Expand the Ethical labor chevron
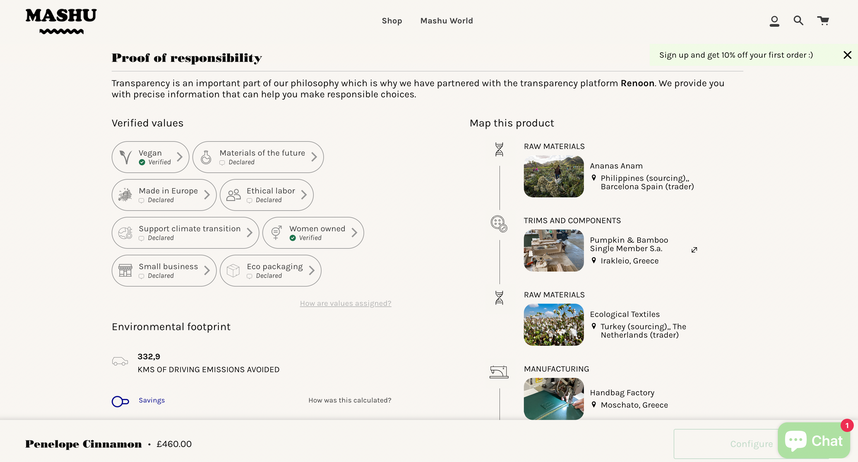 304,195
